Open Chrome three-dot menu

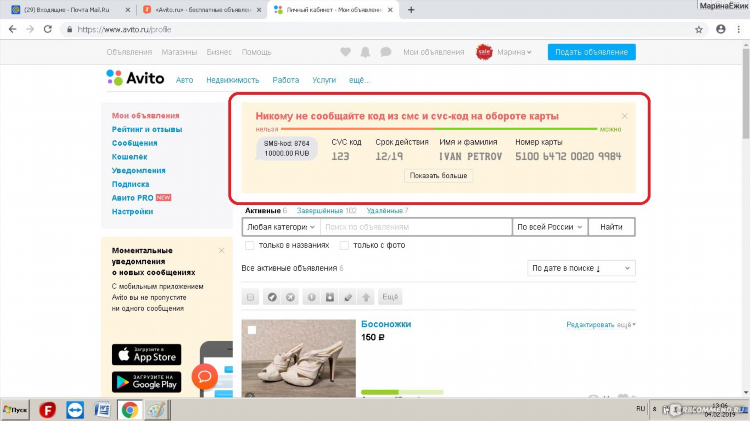pos(739,29)
